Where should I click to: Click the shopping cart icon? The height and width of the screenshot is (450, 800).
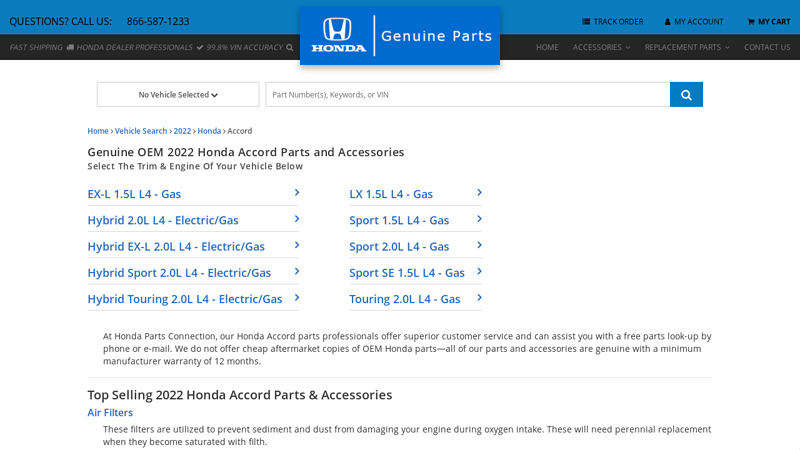pyautogui.click(x=751, y=22)
